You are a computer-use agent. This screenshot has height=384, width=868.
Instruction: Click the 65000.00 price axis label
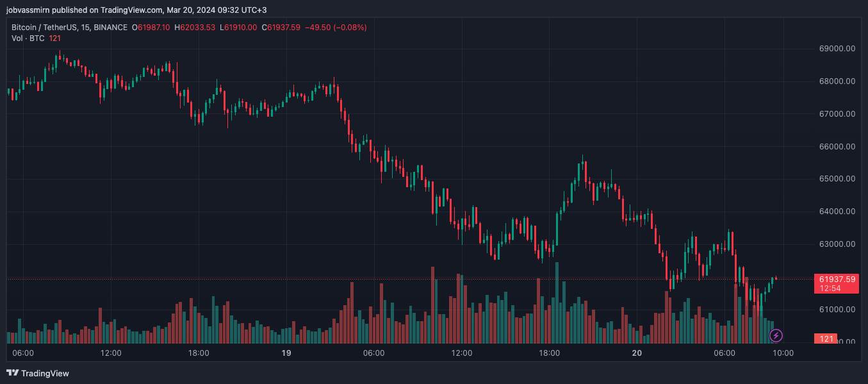click(x=837, y=179)
